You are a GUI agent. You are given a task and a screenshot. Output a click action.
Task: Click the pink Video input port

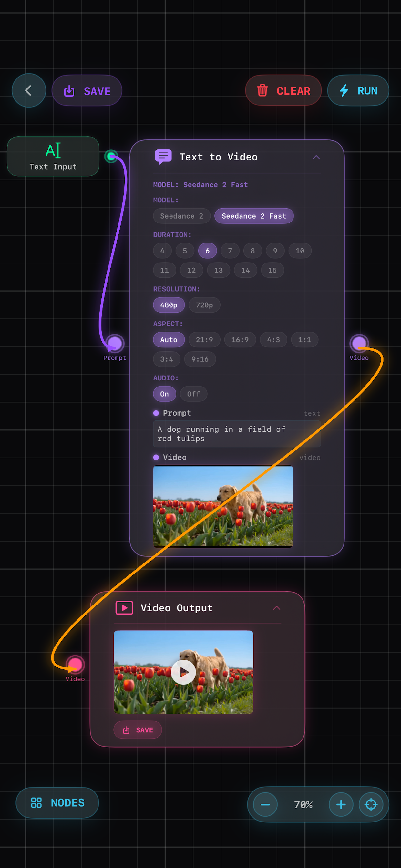[x=75, y=665]
